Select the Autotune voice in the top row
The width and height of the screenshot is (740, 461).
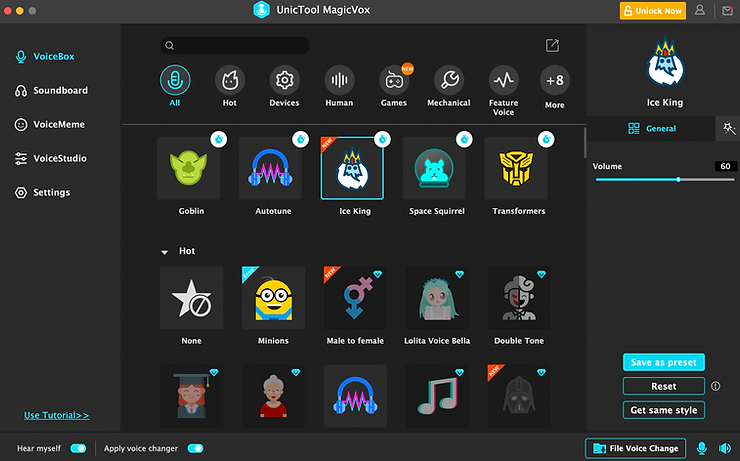(270, 168)
